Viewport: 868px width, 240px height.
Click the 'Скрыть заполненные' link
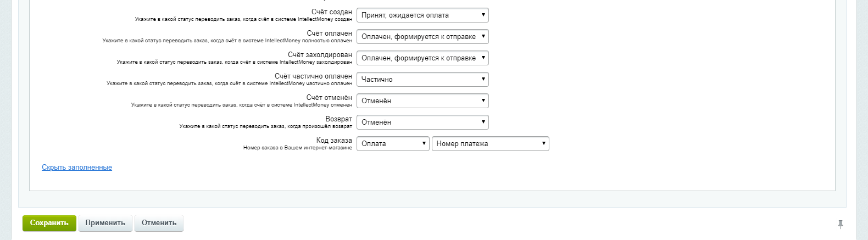77,168
